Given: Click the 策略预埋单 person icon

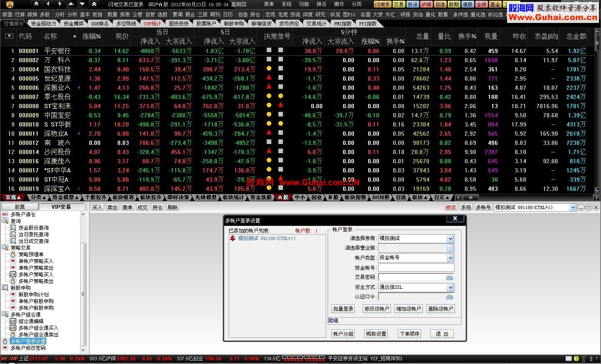Looking at the screenshot, I should [13, 254].
